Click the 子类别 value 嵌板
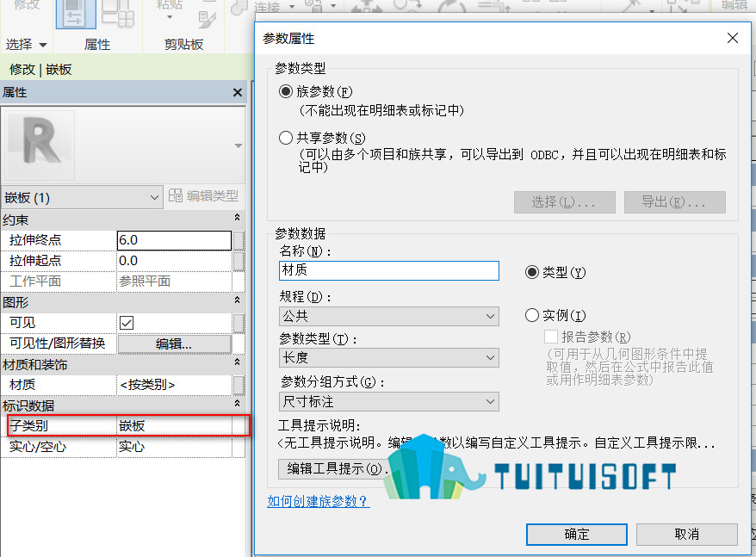756x557 pixels. (x=174, y=426)
